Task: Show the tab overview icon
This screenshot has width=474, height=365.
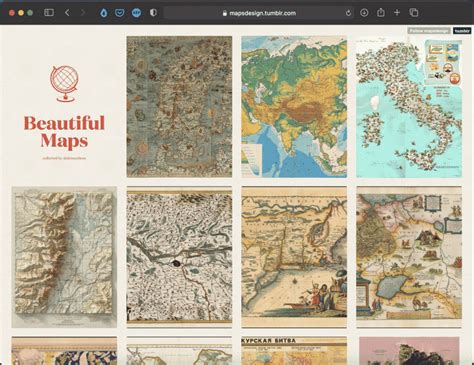Action: (x=414, y=13)
